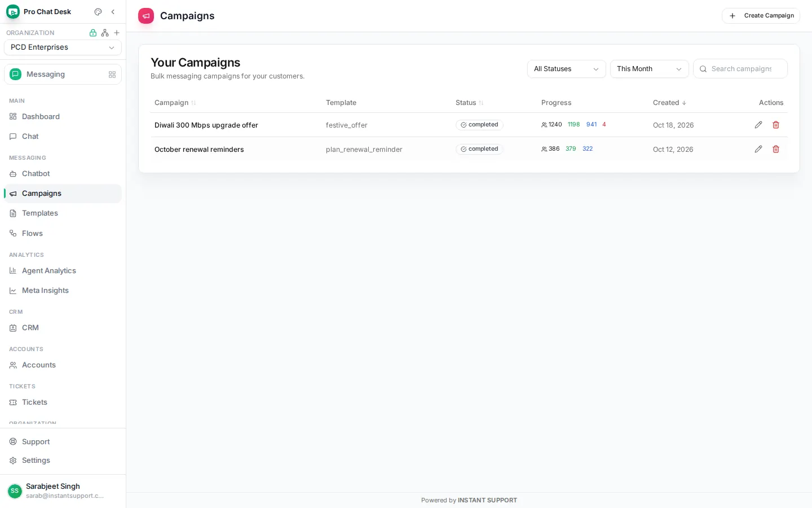Viewport: 812px width, 508px height.
Task: Click the plan_renewal_reminder template cell
Action: 364,150
